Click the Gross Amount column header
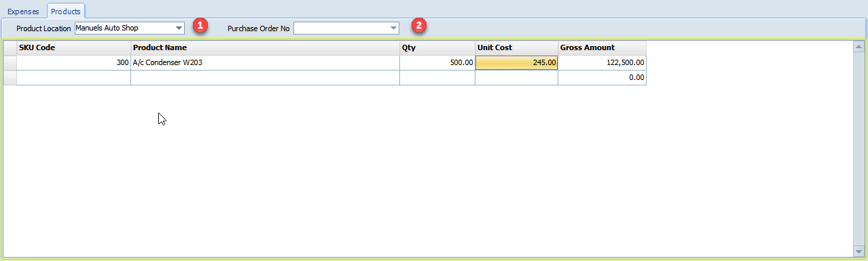868x261 pixels. (x=602, y=47)
